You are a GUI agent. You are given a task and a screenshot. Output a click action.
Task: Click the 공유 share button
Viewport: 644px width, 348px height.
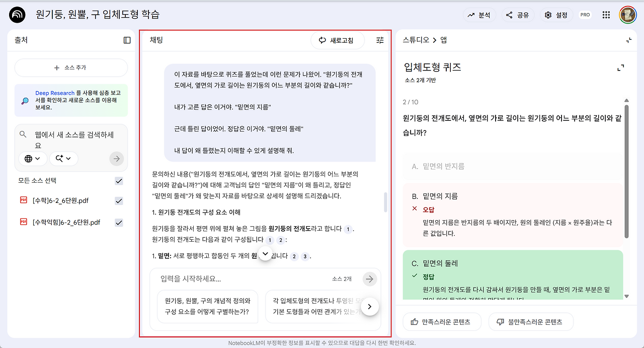[518, 15]
